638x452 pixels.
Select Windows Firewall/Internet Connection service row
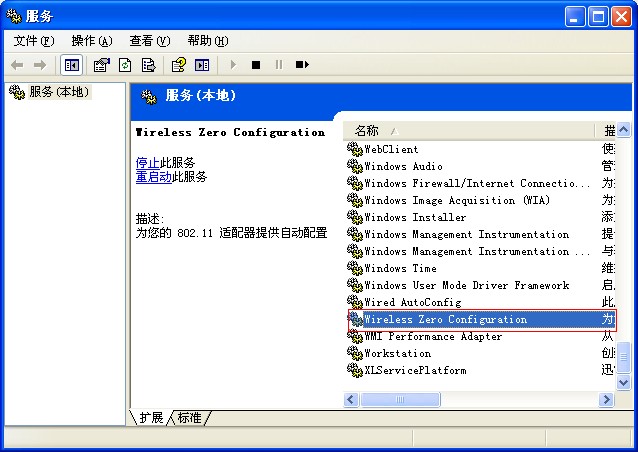coord(481,183)
